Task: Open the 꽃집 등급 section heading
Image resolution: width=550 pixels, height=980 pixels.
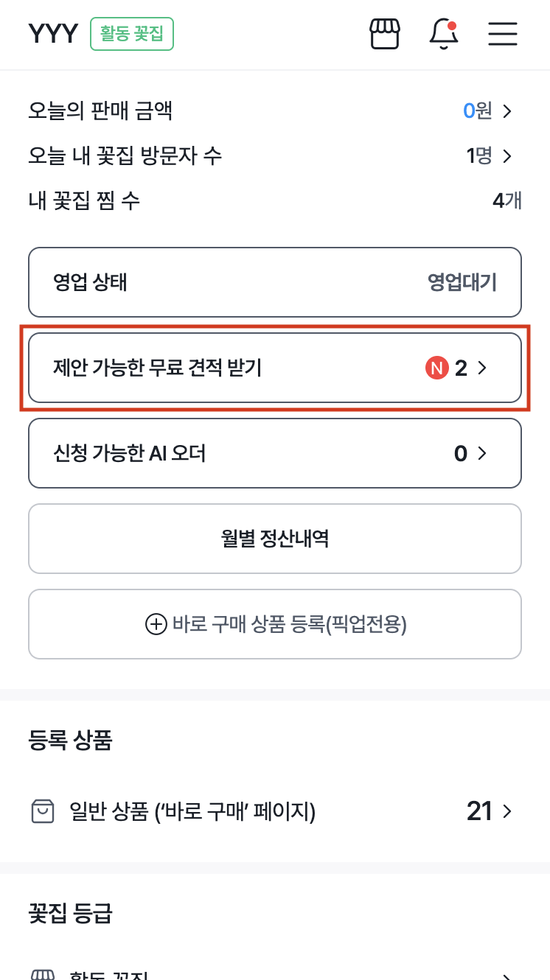Action: 69,914
